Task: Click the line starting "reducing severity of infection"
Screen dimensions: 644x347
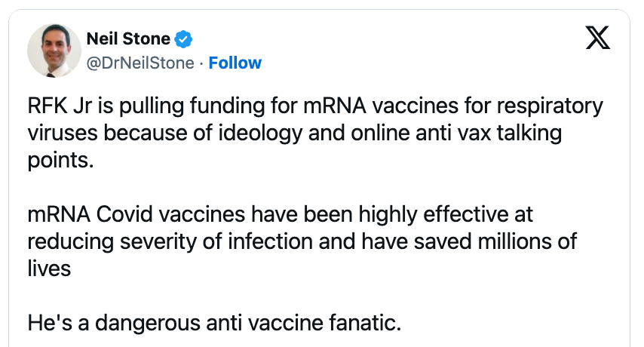Action: click(x=302, y=241)
